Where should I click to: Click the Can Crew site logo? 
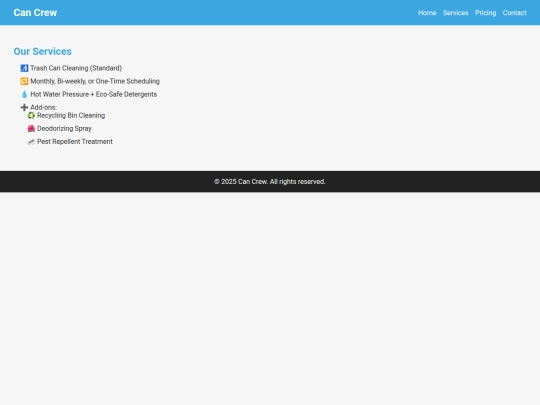click(35, 13)
